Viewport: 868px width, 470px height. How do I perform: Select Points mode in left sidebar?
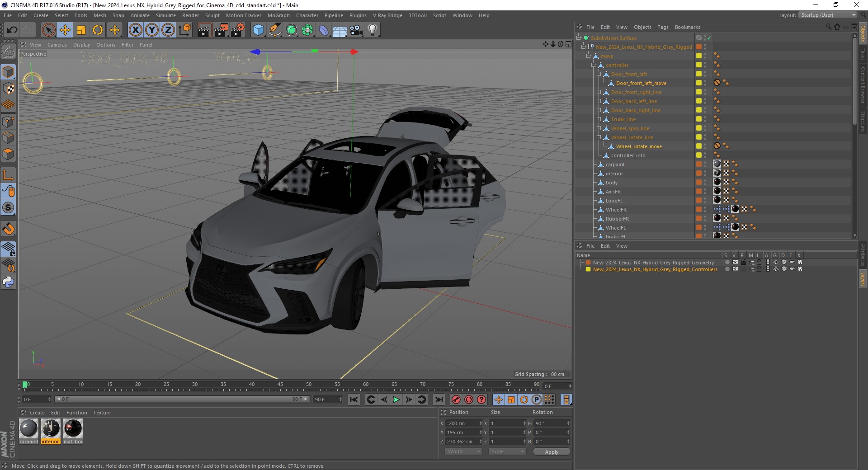(x=8, y=121)
